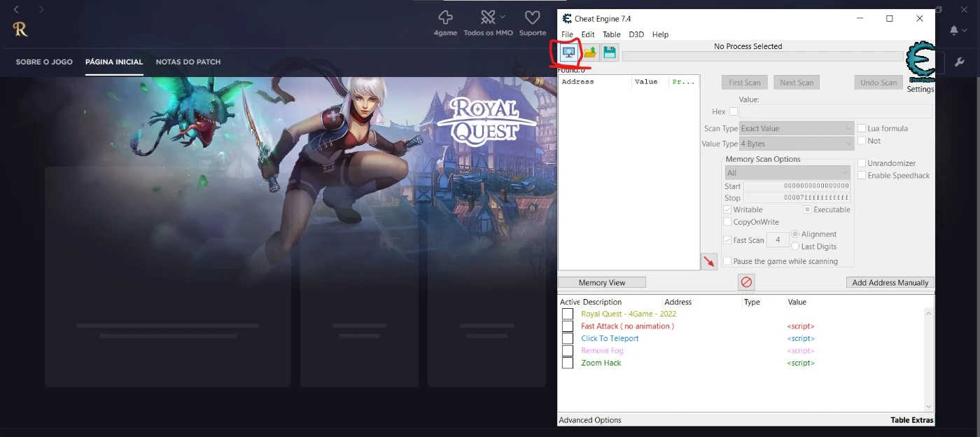Click the scan Value input field
The height and width of the screenshot is (437, 980).
(x=836, y=112)
